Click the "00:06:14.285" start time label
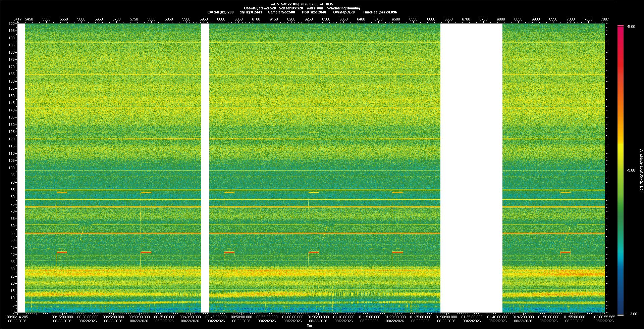The width and height of the screenshot is (644, 329). 18,317
